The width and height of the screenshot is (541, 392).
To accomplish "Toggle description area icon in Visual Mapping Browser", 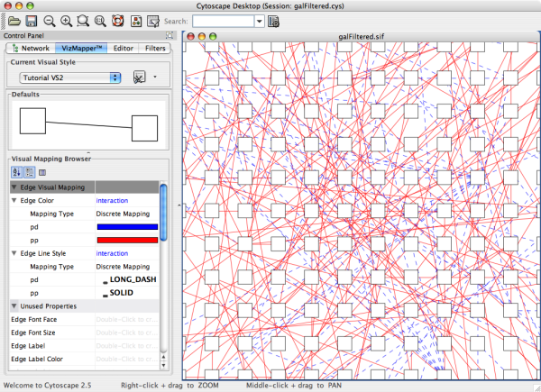I will pyautogui.click(x=42, y=172).
